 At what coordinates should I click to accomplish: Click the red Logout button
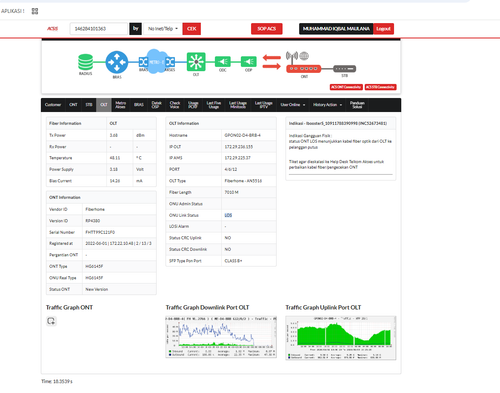(383, 29)
